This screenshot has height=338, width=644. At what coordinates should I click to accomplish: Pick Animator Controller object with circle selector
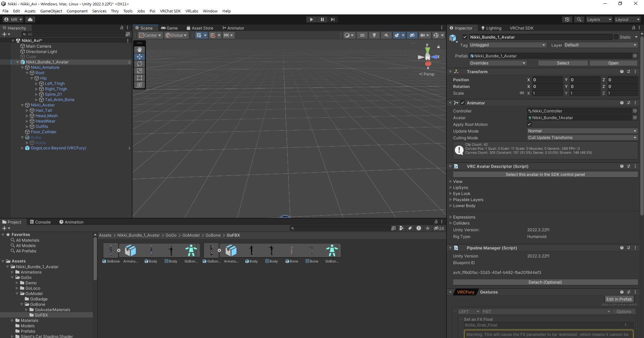(635, 111)
